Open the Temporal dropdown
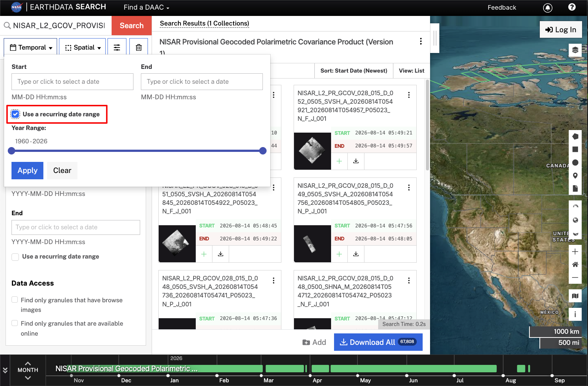Image resolution: width=588 pixels, height=386 pixels. (31, 47)
